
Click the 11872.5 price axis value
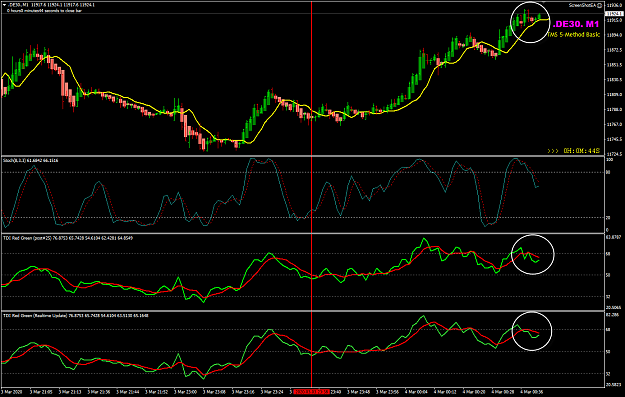pyautogui.click(x=614, y=50)
